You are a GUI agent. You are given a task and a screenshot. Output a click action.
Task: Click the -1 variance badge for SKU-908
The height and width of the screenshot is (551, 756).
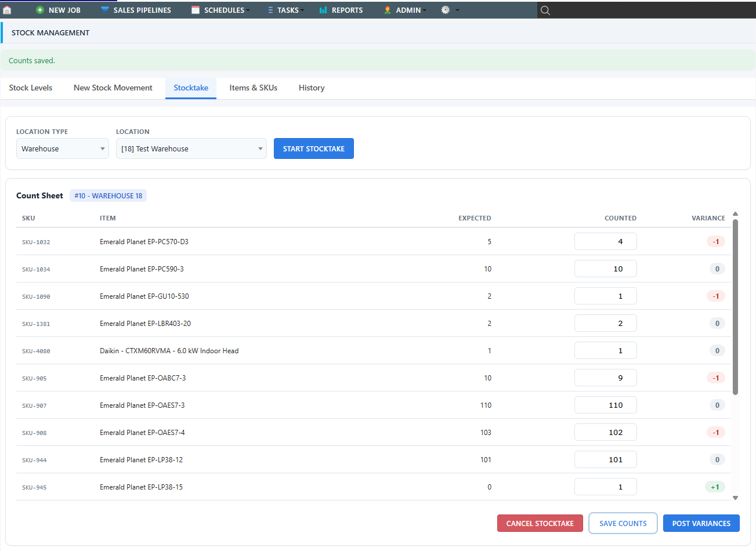click(x=716, y=432)
